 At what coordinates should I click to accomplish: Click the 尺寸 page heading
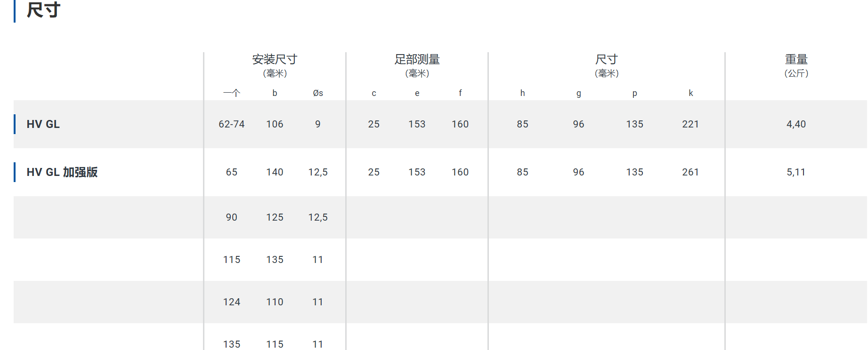43,10
